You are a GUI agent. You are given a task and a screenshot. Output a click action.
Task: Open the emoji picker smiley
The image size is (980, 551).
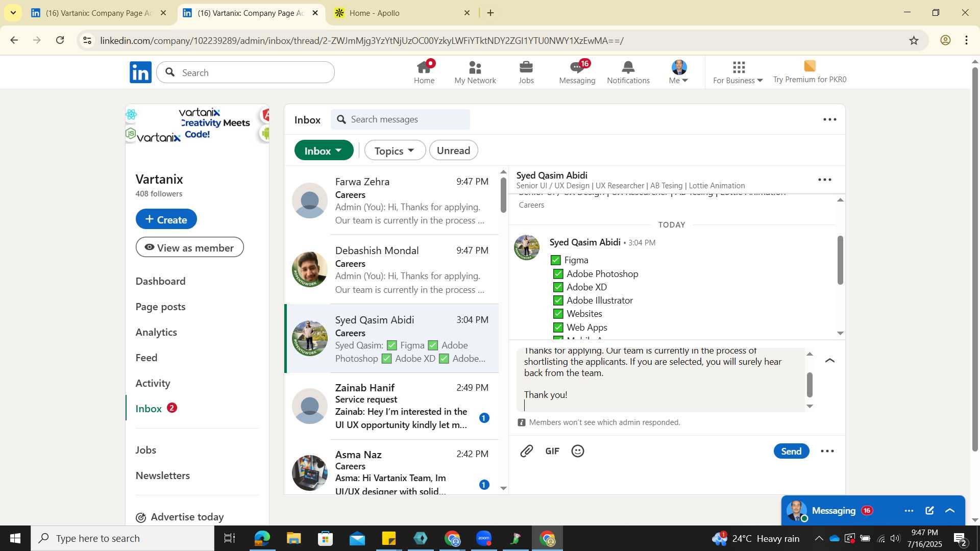click(x=578, y=451)
